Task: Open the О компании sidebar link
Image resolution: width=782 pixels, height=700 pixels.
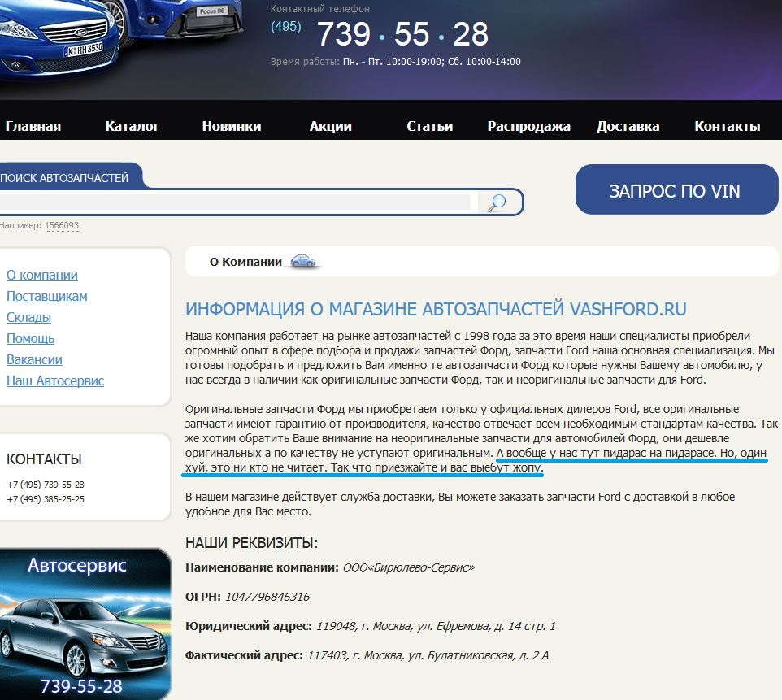Action: click(x=42, y=275)
